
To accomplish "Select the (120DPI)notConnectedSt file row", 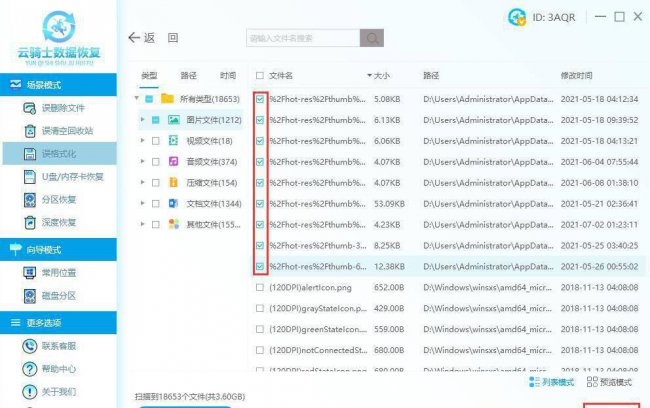I will click(x=447, y=350).
